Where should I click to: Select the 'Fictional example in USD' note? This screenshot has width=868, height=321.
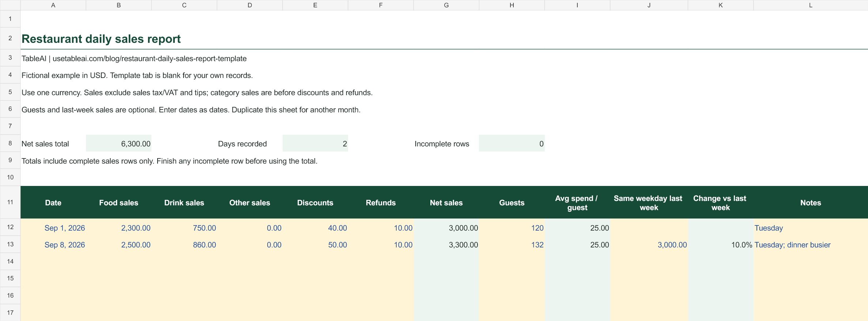coord(137,75)
